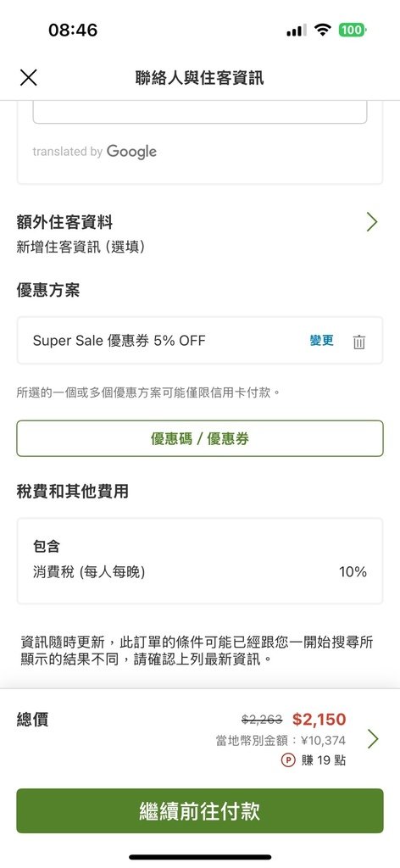Close the 聯絡人與住客資訊 page with X
The height and width of the screenshot is (868, 400).
click(28, 77)
